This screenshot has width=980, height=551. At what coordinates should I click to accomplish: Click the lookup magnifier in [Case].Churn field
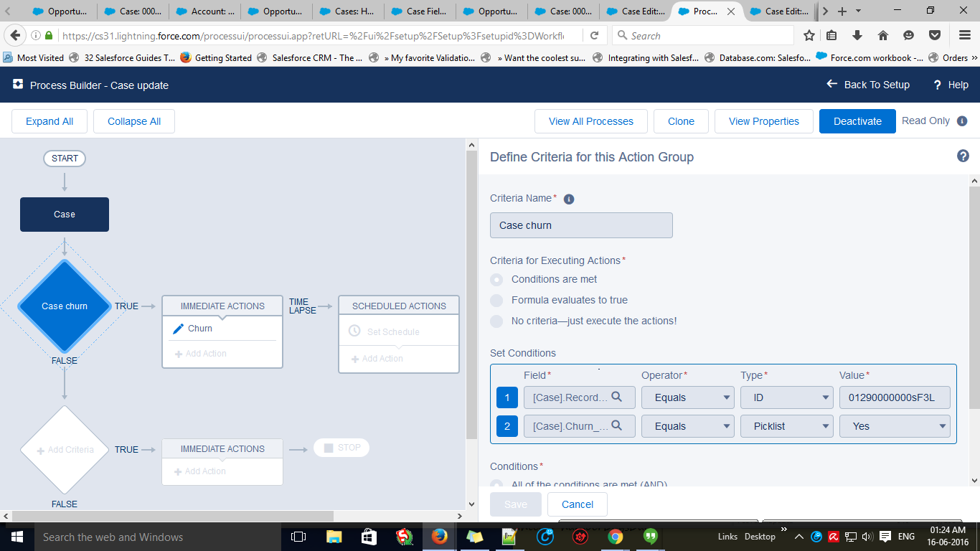616,425
